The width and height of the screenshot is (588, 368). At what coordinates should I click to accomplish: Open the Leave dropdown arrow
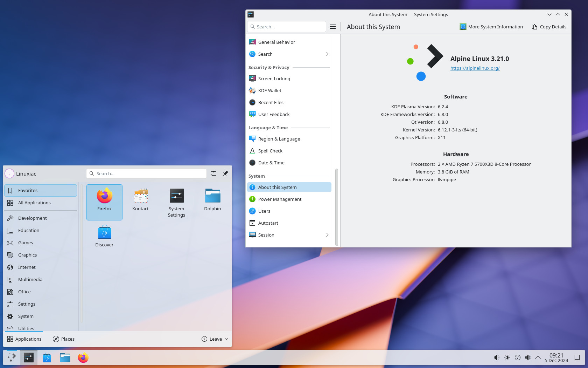[x=226, y=339]
